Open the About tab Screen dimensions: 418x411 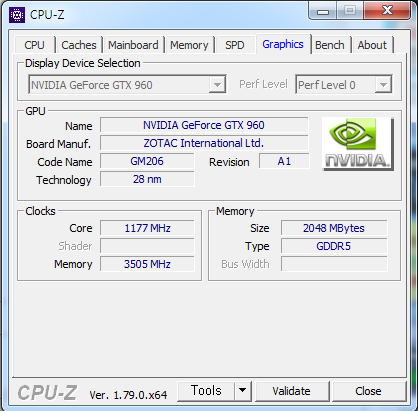click(372, 45)
